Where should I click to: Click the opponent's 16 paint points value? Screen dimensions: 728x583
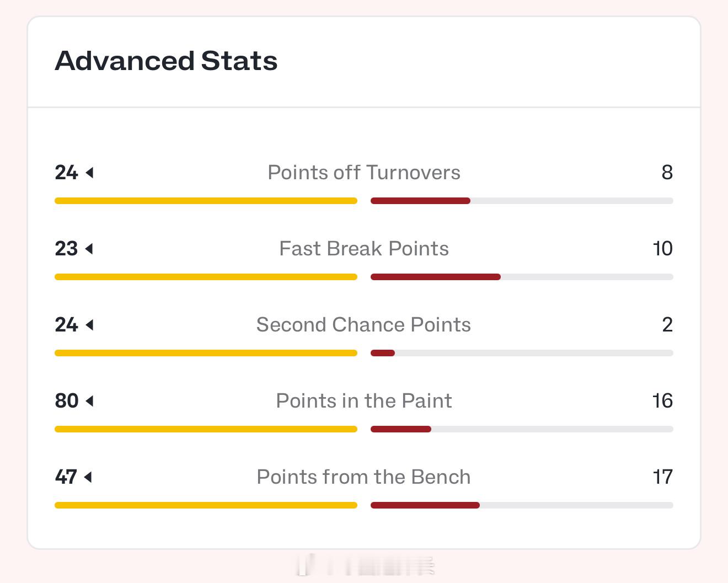tap(662, 401)
